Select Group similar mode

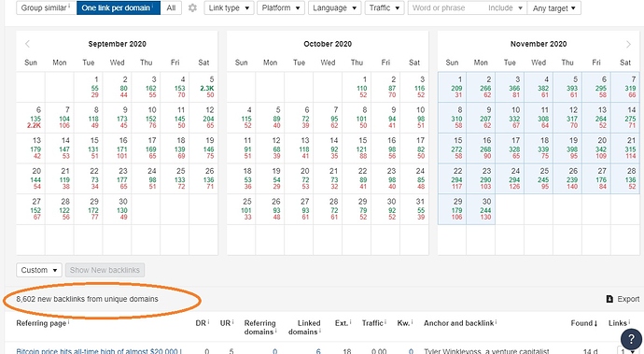click(x=47, y=7)
